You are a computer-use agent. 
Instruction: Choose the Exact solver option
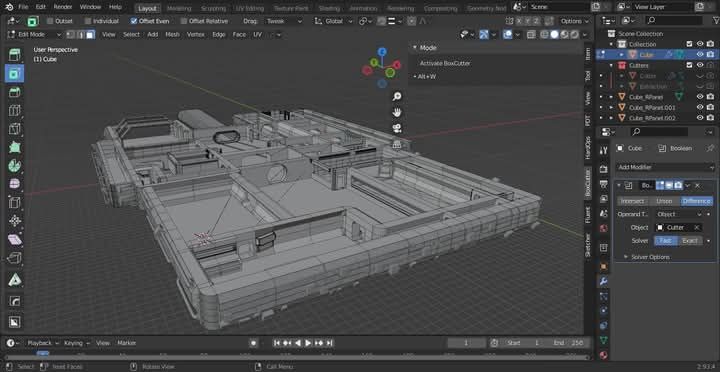(690, 241)
